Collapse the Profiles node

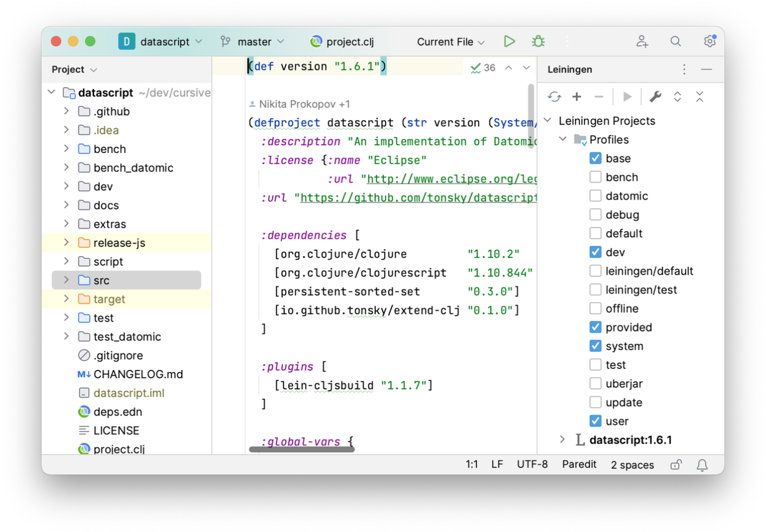tap(563, 139)
